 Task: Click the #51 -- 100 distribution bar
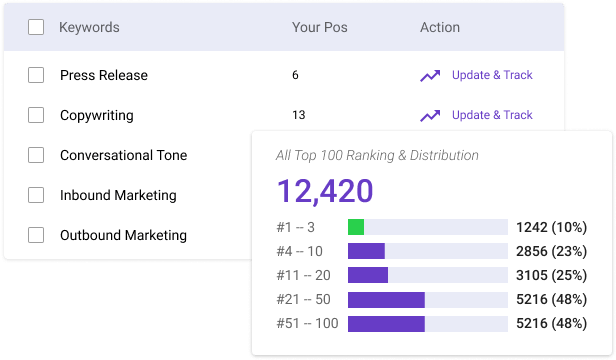click(x=428, y=323)
